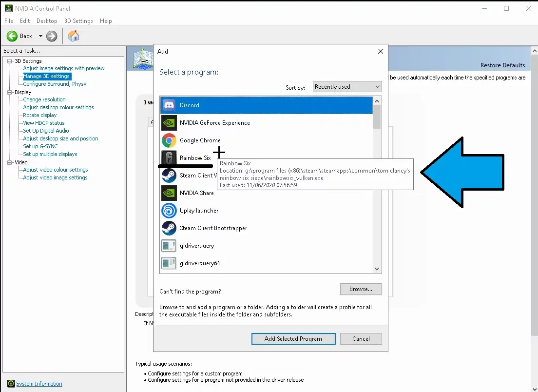
Task: Select Adjust video colour settings
Action: point(55,170)
